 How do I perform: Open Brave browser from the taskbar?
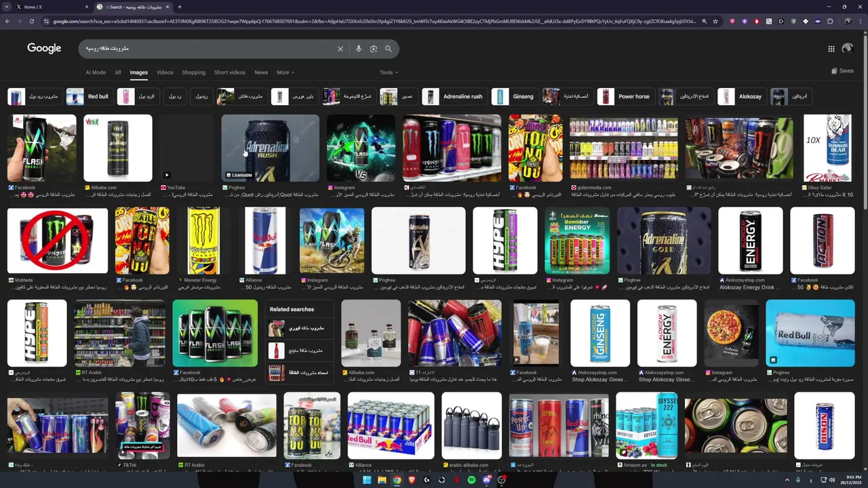[412, 480]
